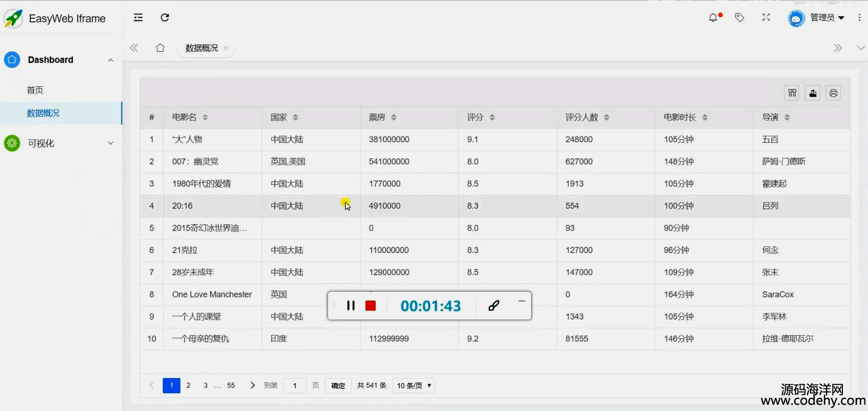Click the 确定 pagination button
This screenshot has width=868, height=411.
[x=338, y=386]
